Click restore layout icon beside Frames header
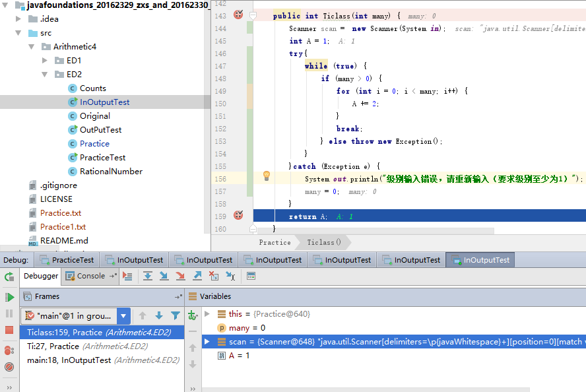Screen dimensions: 586x392 tap(179, 297)
